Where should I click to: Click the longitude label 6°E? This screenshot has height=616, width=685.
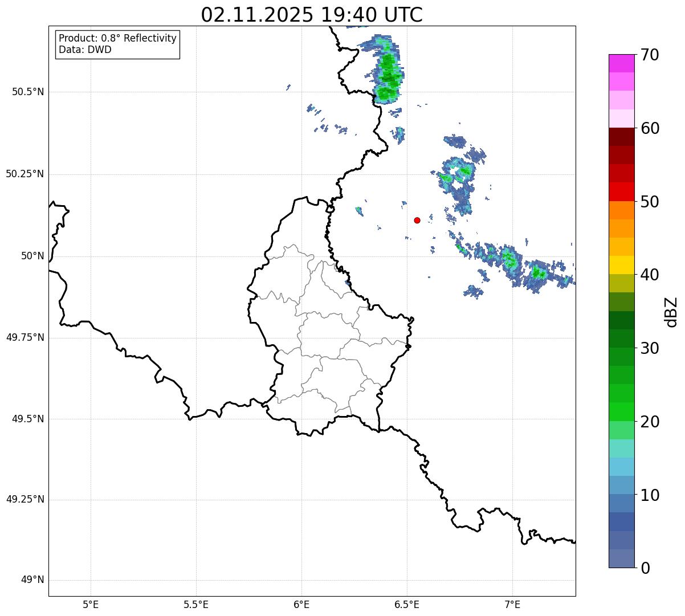(301, 604)
